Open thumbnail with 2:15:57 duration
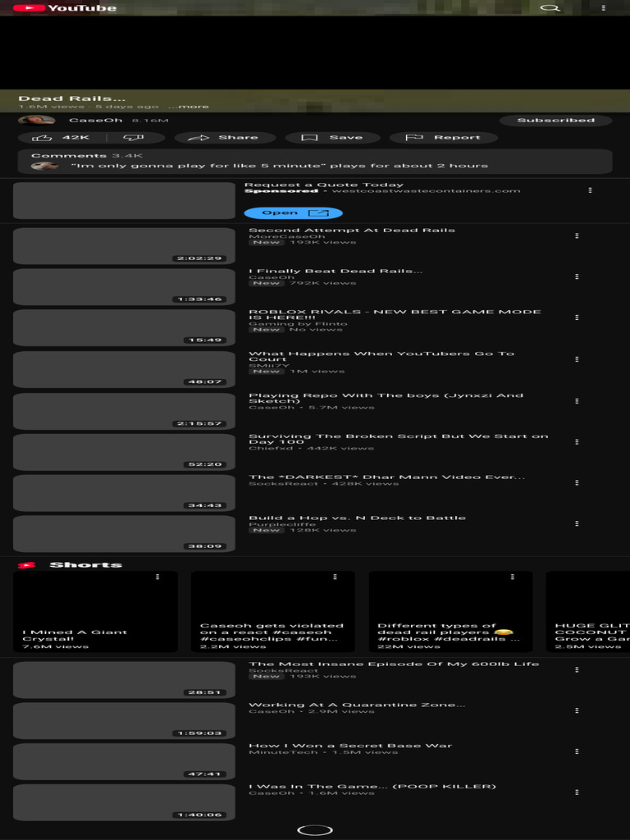630x840 pixels. coord(124,412)
